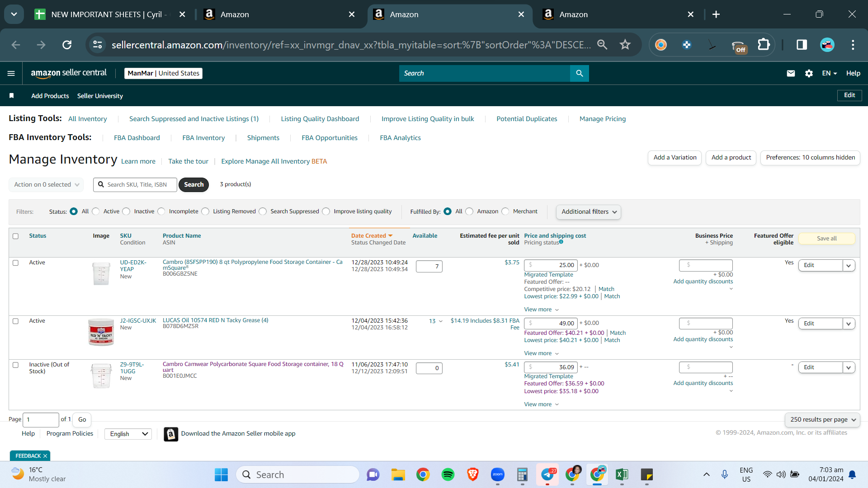
Task: Choose the Inactive status radio filter
Action: 126,211
